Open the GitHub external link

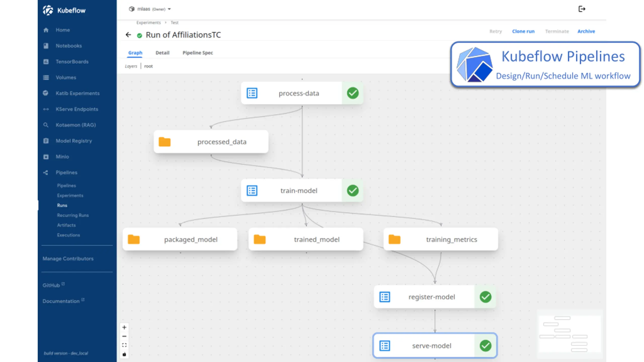(x=53, y=285)
